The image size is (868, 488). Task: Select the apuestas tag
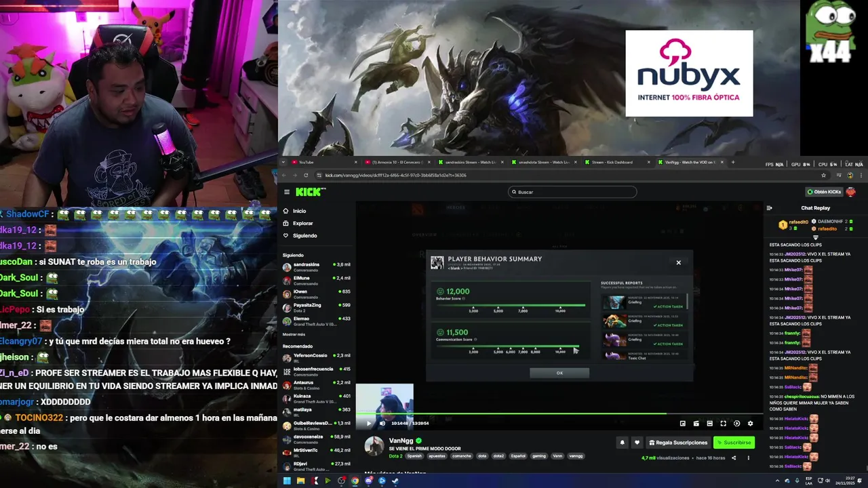[x=437, y=456]
